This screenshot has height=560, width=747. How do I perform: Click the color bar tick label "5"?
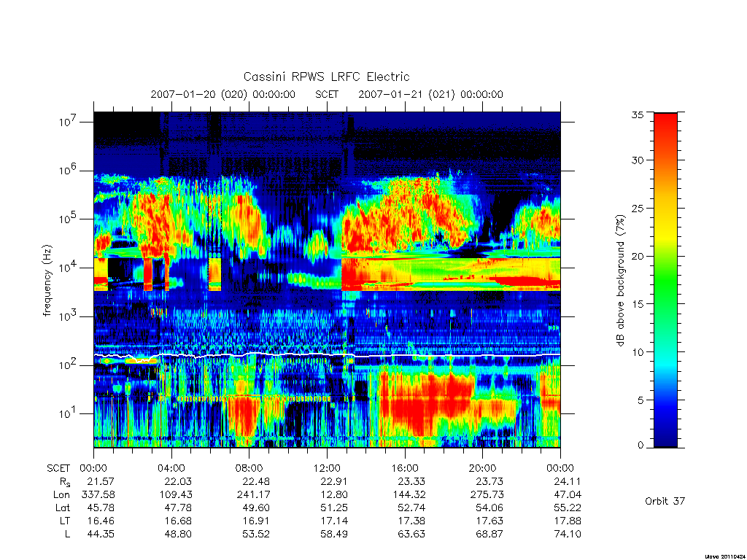tap(640, 400)
